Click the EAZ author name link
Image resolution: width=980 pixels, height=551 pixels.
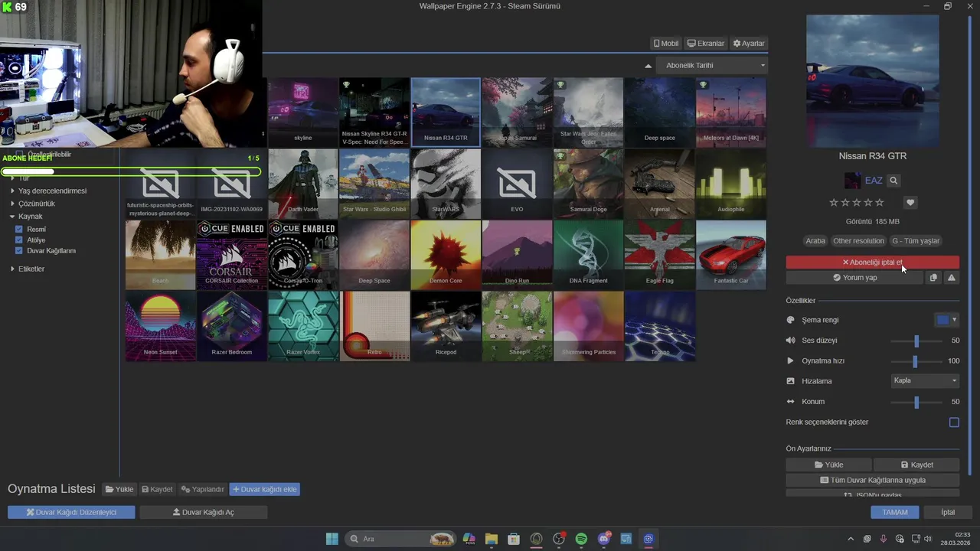pos(874,181)
